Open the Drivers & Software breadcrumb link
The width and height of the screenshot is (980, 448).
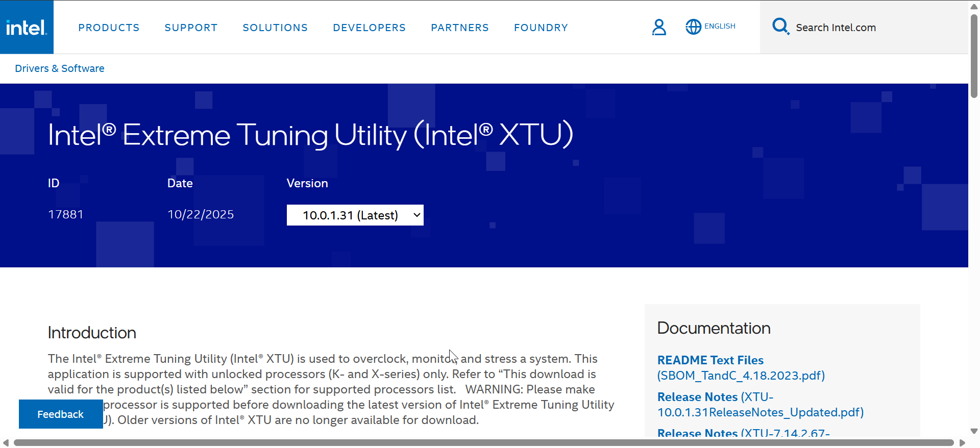pos(60,68)
